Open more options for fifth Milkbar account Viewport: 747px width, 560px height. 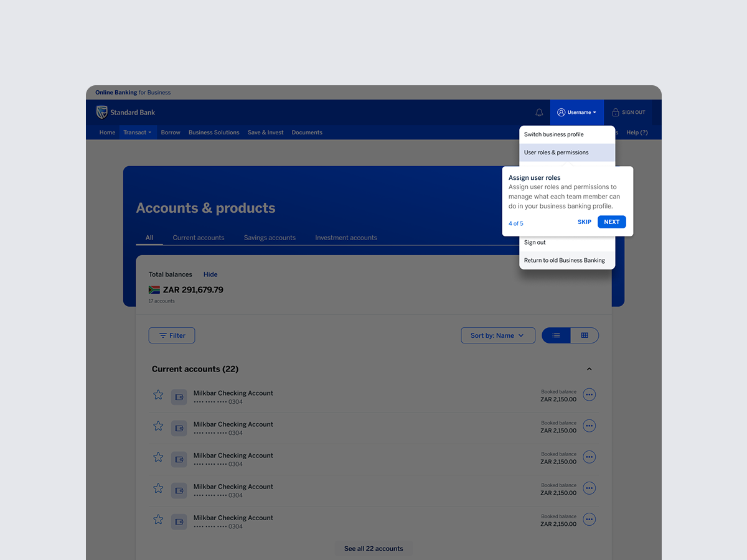point(589,520)
